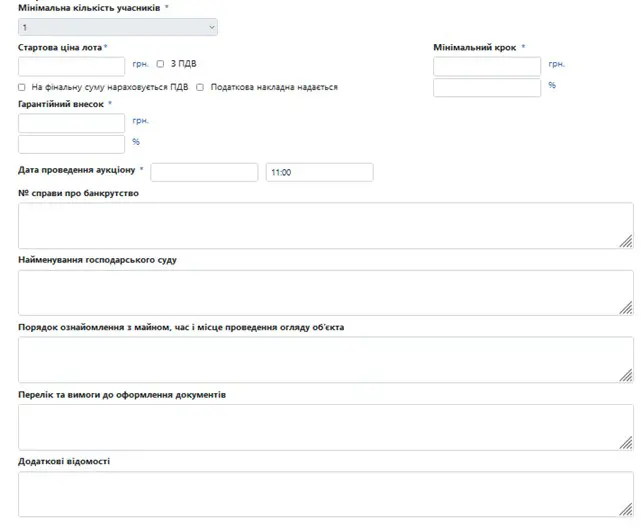Viewport: 643px width, 529px height.
Task: Select the minimum step percent field
Action: click(x=487, y=88)
